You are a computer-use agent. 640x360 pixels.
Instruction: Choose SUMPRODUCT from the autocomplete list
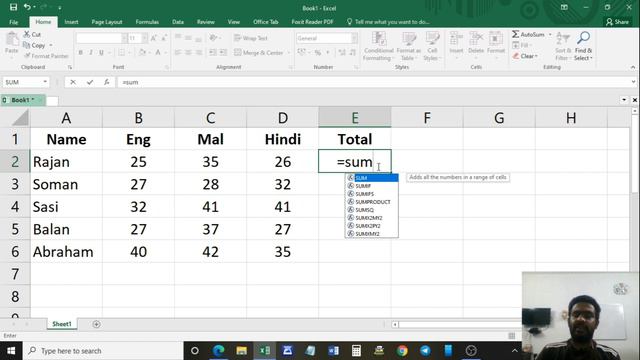tap(371, 202)
